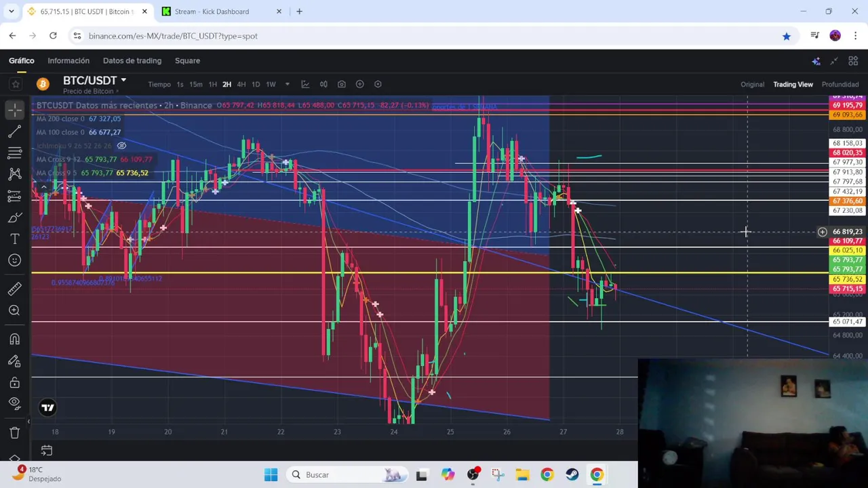Select the 1D time interval
Viewport: 868px width, 488px height.
click(256, 84)
